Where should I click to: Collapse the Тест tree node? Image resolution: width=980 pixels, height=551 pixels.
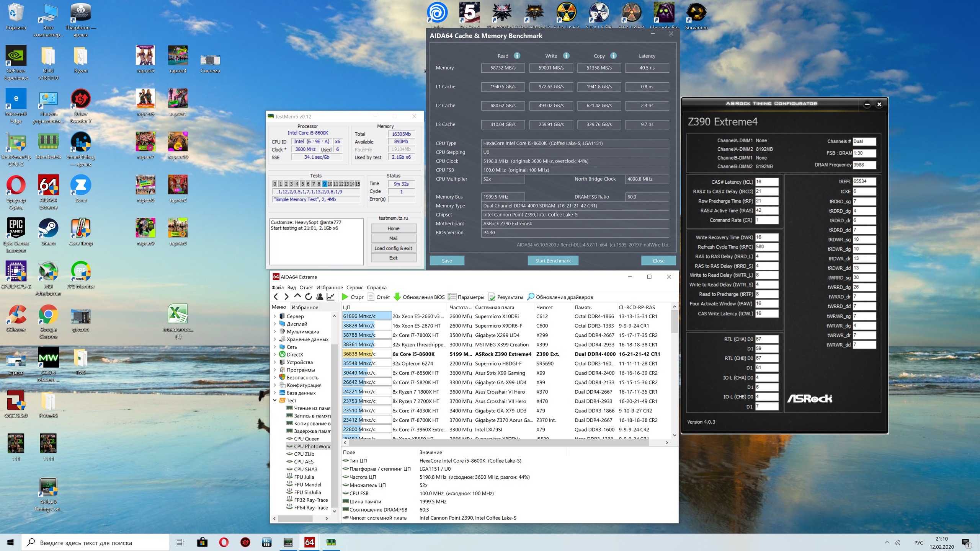click(x=275, y=400)
